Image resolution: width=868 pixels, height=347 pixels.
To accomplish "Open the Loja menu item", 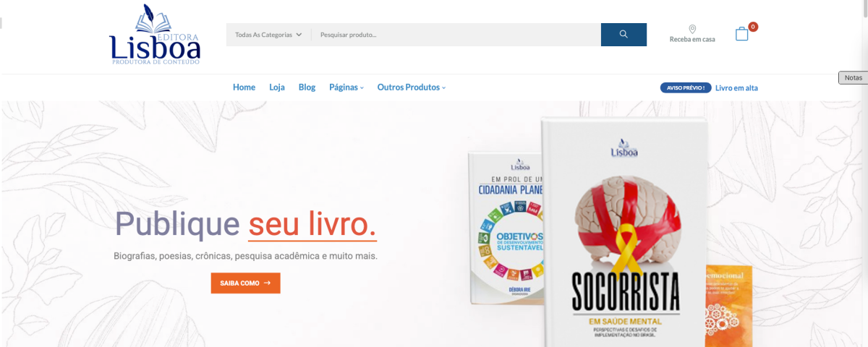I will coord(277,87).
